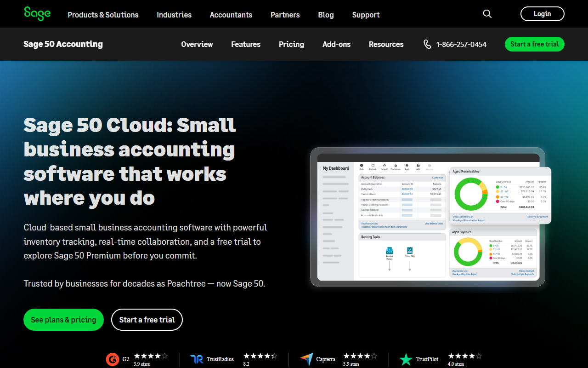Image resolution: width=588 pixels, height=368 pixels.
Task: Click the TrustRadius logo icon
Action: tap(197, 359)
